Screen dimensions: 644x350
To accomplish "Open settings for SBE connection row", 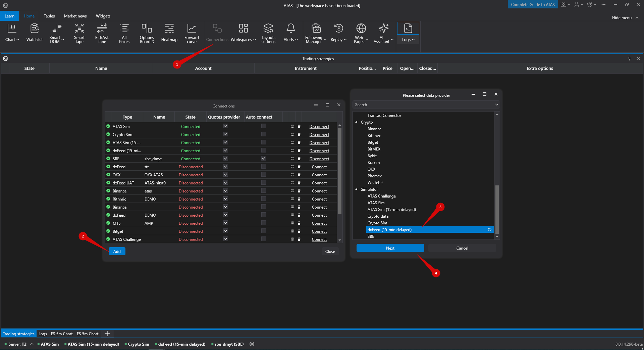I will pos(292,159).
